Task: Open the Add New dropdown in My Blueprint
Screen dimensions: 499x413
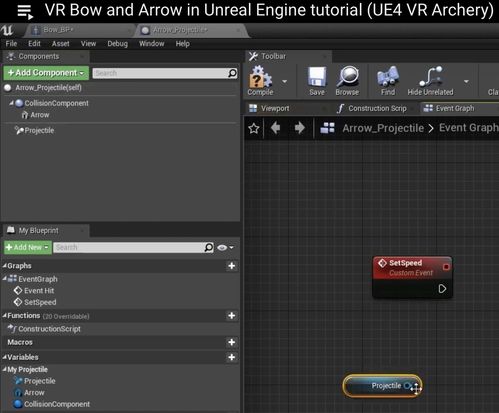Action: tap(28, 247)
